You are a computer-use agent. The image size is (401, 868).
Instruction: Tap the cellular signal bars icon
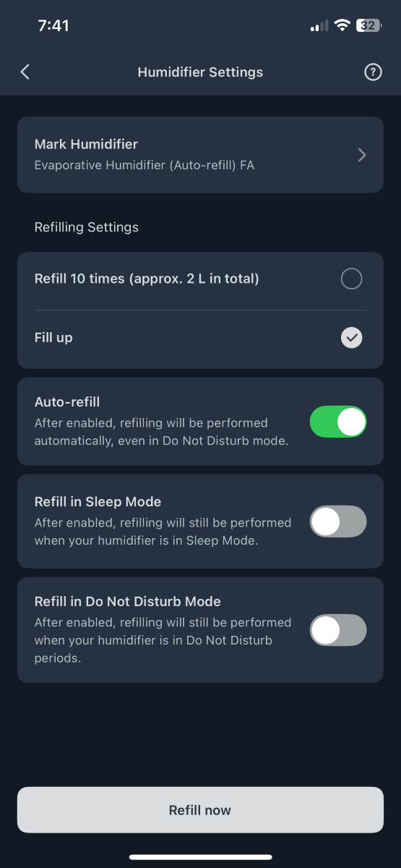click(319, 26)
